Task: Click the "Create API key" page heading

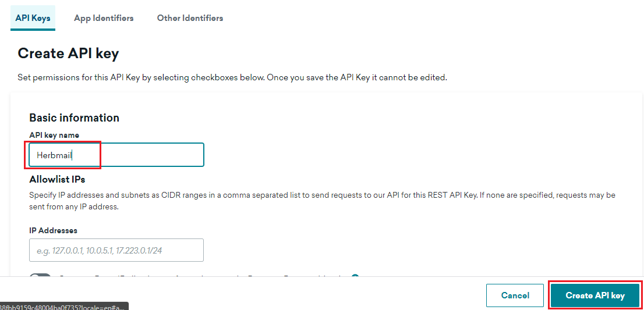Action: click(x=68, y=54)
